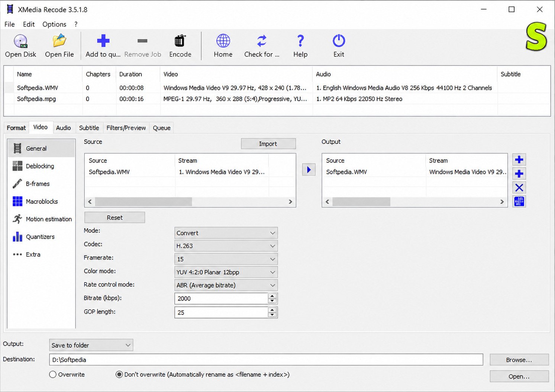
Task: Open Help question mark icon
Action: tap(300, 41)
